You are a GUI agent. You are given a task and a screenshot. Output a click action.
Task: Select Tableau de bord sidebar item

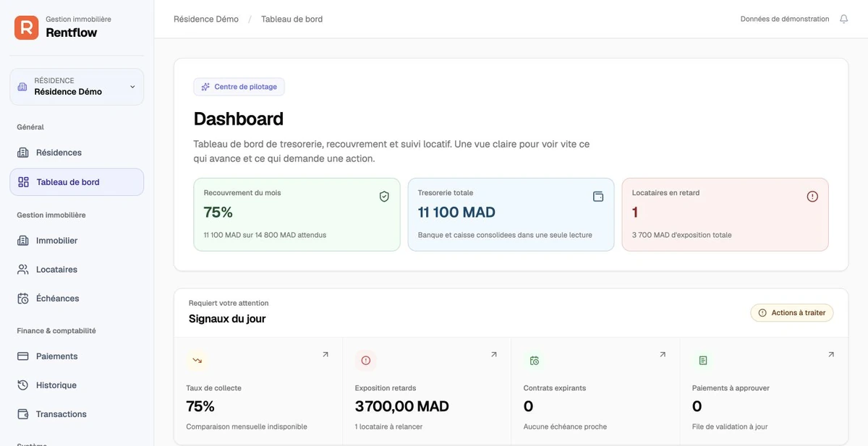pos(77,182)
